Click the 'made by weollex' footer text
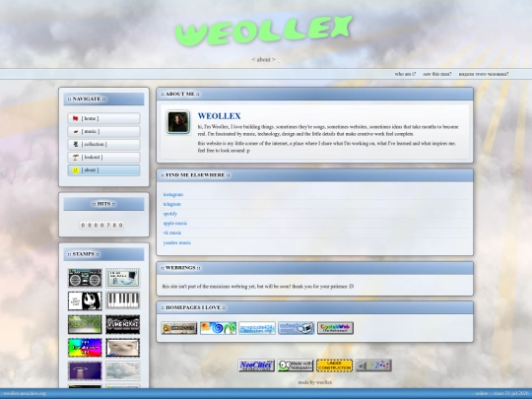Screen dimensions: 532x399 point(315,382)
